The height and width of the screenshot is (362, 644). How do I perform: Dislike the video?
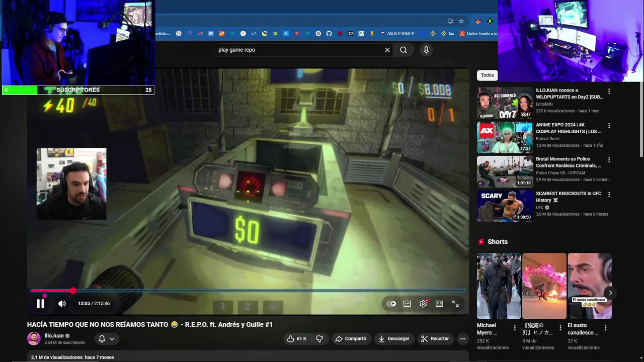[x=319, y=339]
